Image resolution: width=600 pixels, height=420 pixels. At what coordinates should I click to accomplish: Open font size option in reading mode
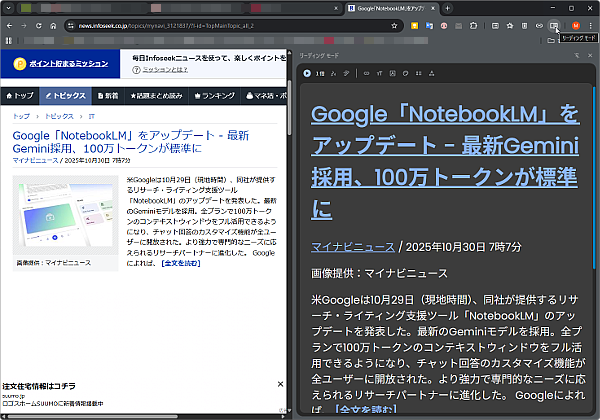pyautogui.click(x=381, y=73)
